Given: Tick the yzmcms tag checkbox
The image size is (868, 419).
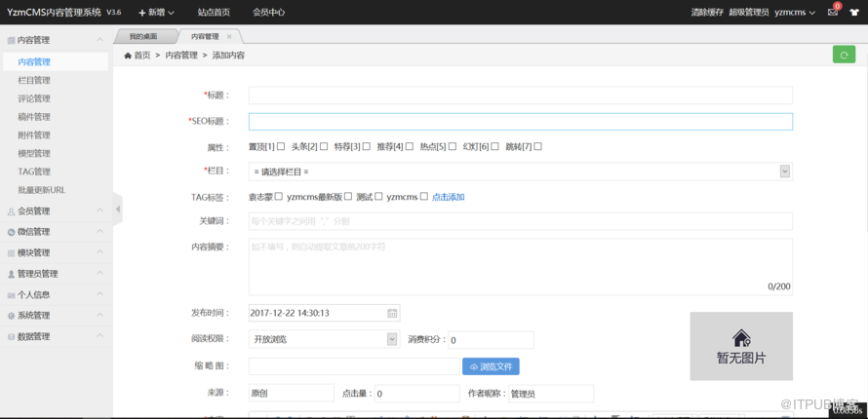Looking at the screenshot, I should click(x=424, y=196).
